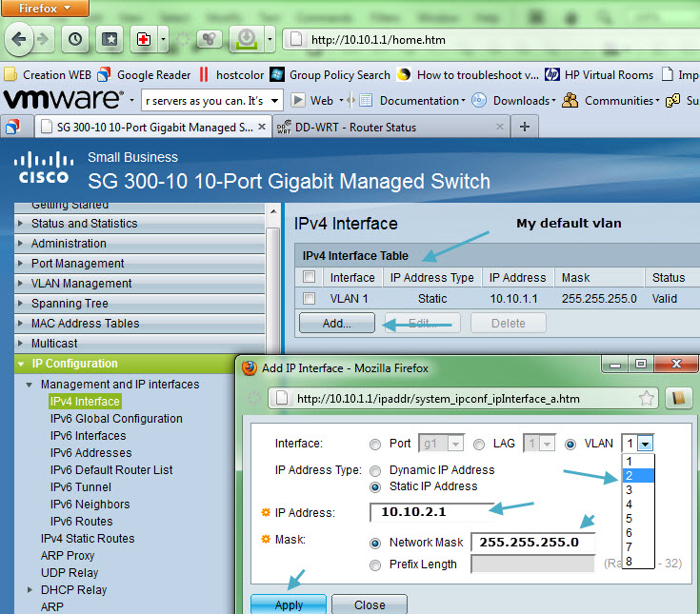Click the Close button in popup
Viewport: 700px width, 614px height.
[x=370, y=604]
